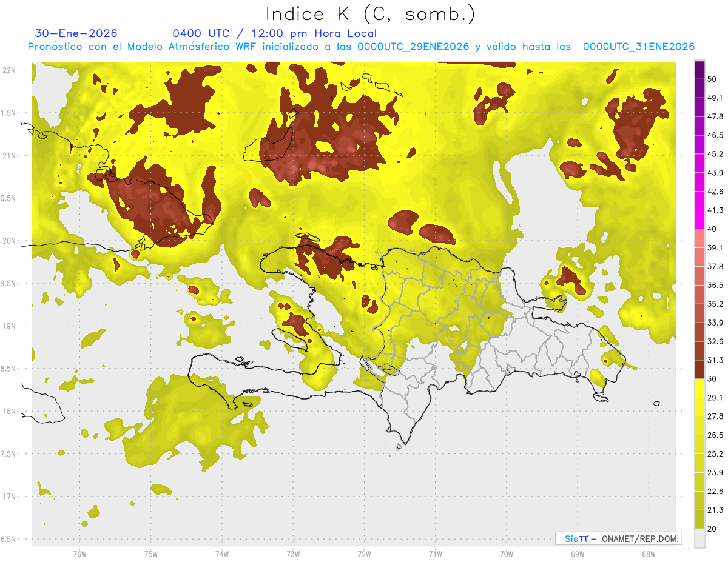This screenshot has height=562, width=728.
Task: Click colorbar value '31.3'
Action: coord(715,360)
